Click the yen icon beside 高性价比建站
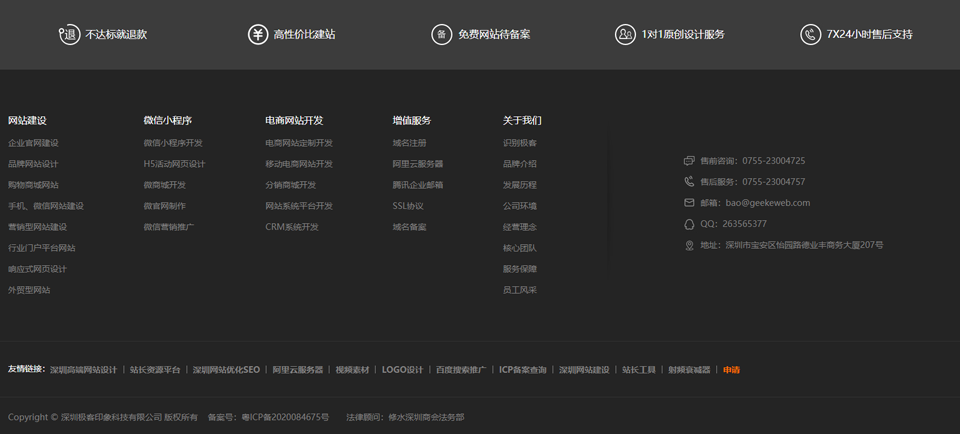960x434 pixels. 258,34
